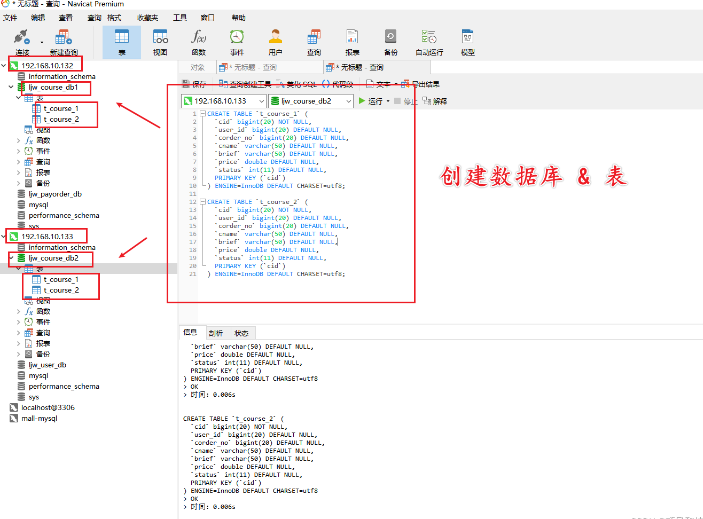Open the 收藏夹 favorites menu

point(148,17)
